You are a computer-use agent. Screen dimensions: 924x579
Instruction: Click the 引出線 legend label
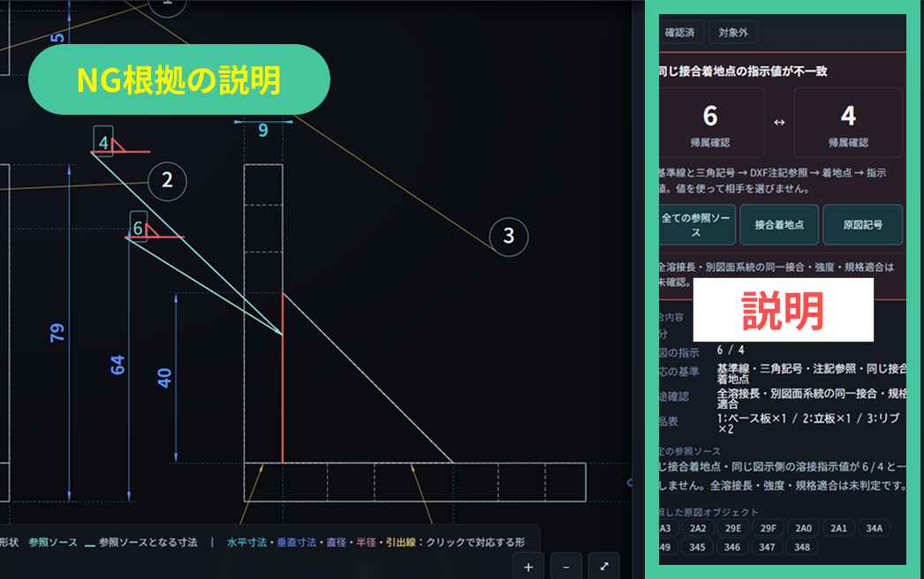pyautogui.click(x=401, y=542)
